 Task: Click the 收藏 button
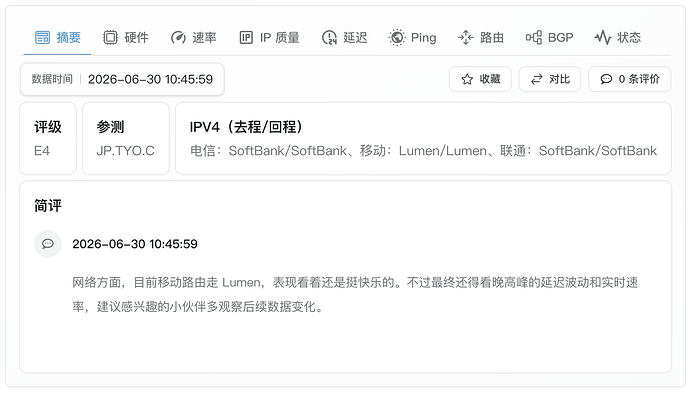480,79
